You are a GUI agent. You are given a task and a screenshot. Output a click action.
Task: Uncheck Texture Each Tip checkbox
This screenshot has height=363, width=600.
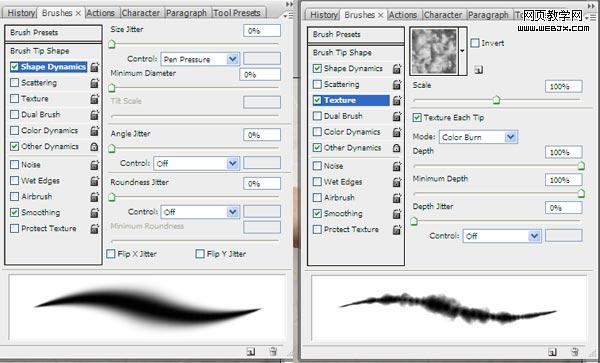pos(417,117)
